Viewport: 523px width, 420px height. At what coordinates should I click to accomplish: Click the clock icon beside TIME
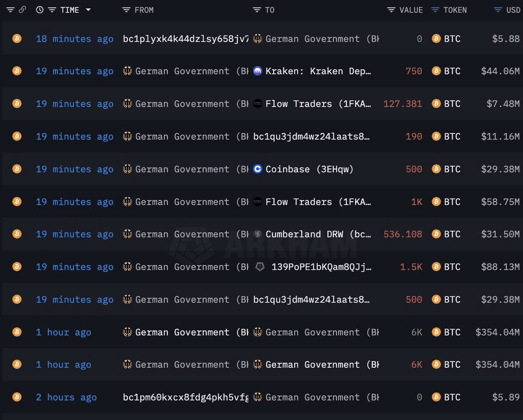click(40, 10)
